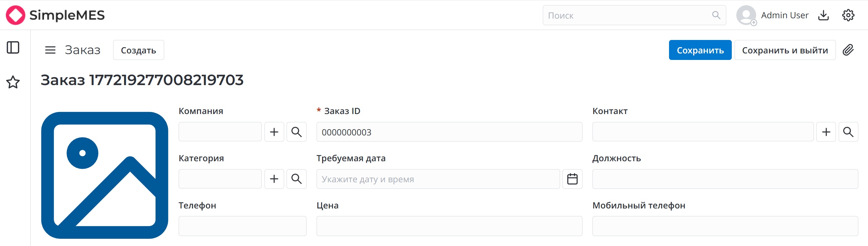Create new Категория with plus icon
This screenshot has height=246, width=868.
[274, 179]
